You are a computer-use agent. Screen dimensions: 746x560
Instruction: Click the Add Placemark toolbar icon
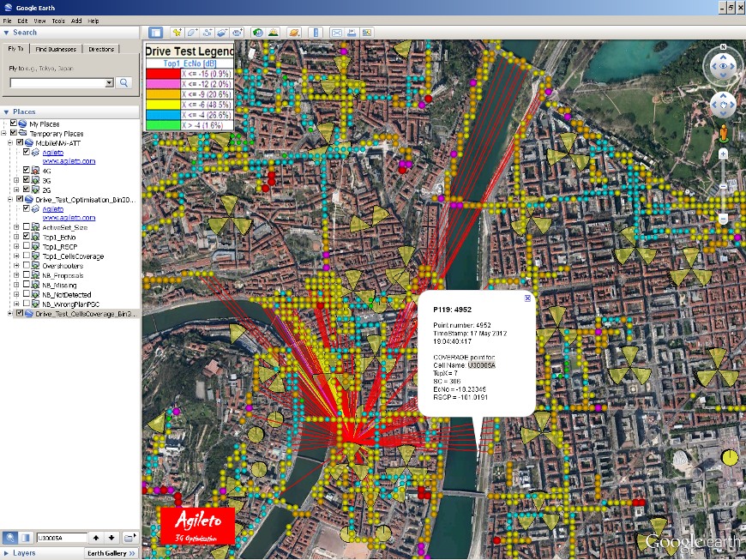pos(177,33)
